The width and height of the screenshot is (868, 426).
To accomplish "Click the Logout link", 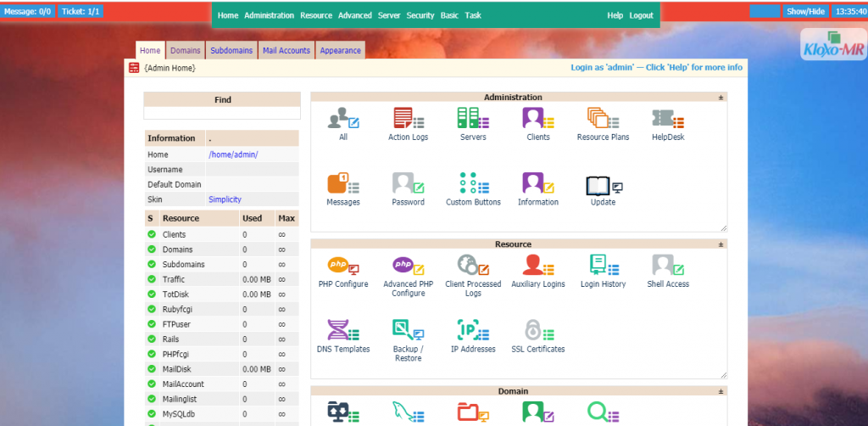I will (x=641, y=15).
